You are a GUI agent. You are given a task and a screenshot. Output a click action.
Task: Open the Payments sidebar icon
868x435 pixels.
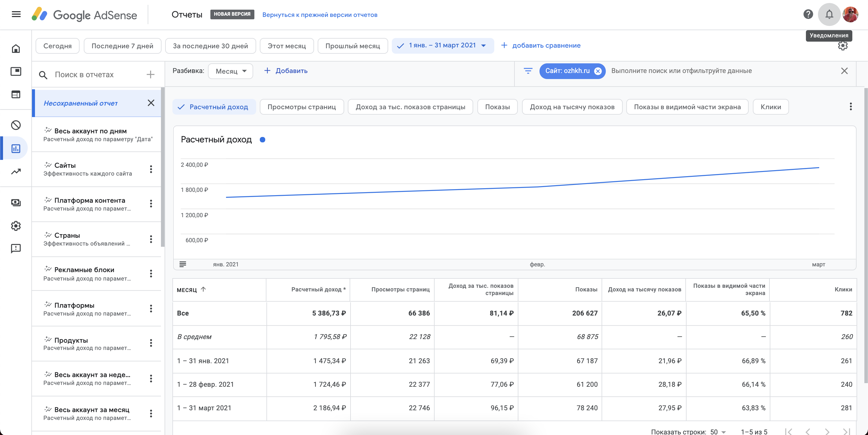click(x=16, y=202)
